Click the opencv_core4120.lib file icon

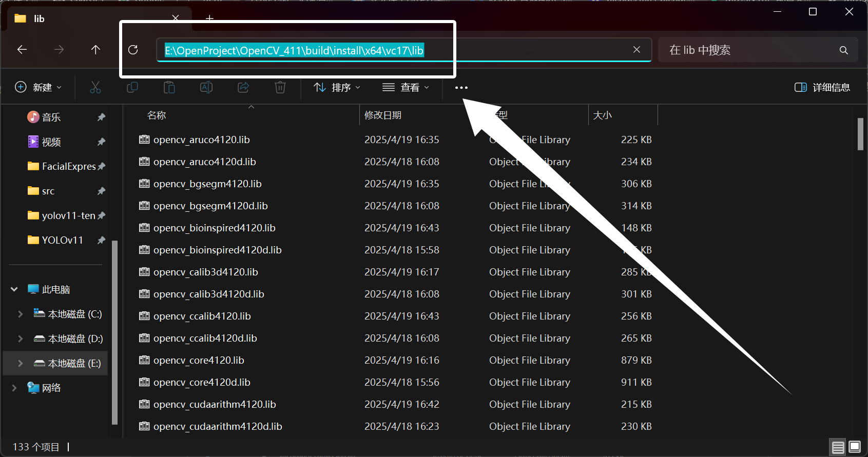coord(144,360)
